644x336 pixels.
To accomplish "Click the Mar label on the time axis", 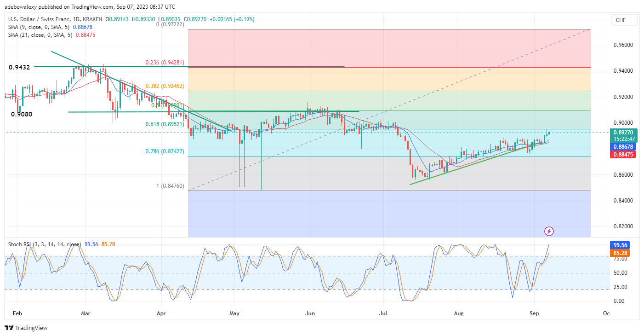I will pos(86,313).
